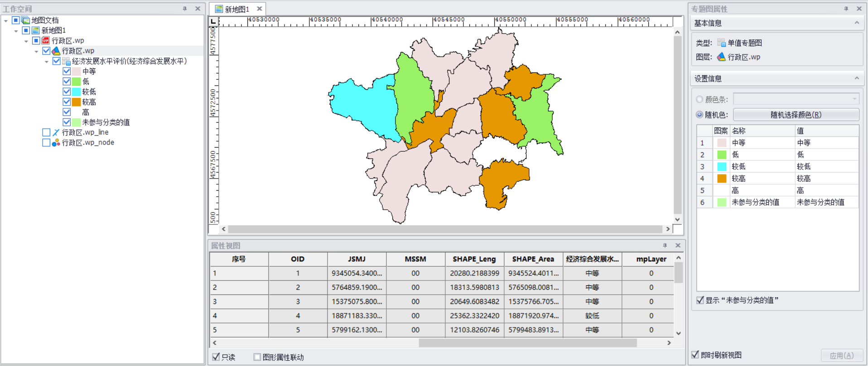Screen dimensions: 868x366
Task: Uncheck the 较低 class in tree
Action: point(67,91)
